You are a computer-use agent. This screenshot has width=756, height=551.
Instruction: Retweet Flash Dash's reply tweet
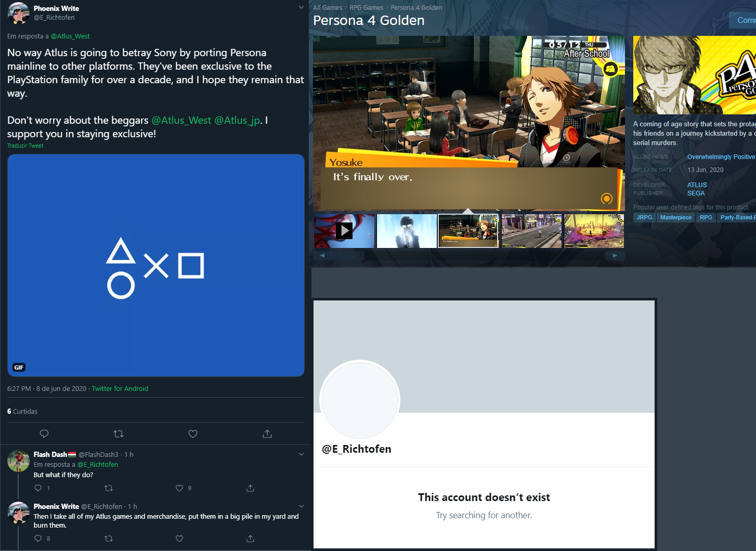click(109, 488)
